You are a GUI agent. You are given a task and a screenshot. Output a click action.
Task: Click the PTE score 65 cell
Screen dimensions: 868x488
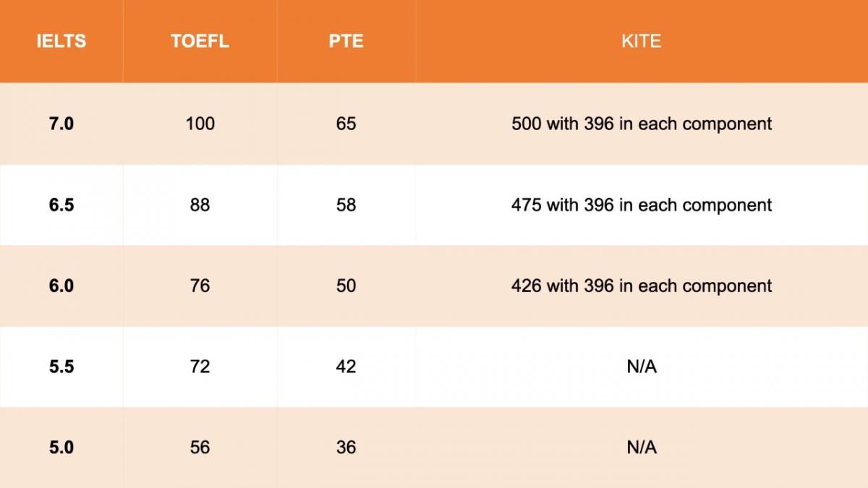346,124
